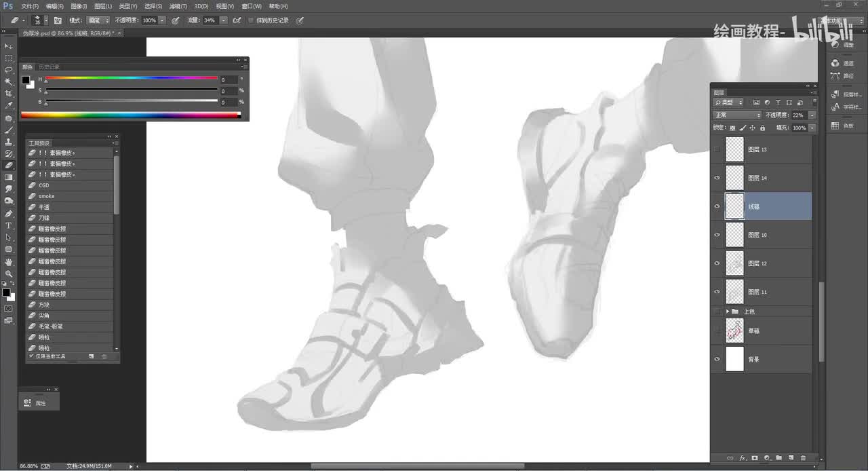The image size is (868, 471).
Task: Hide the 背景 layer
Action: click(x=717, y=359)
